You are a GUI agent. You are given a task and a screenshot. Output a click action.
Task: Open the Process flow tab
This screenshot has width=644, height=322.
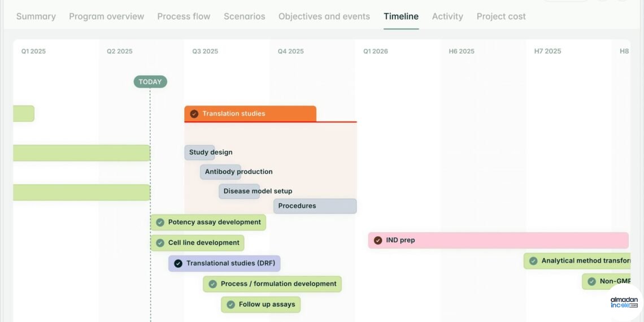click(184, 16)
